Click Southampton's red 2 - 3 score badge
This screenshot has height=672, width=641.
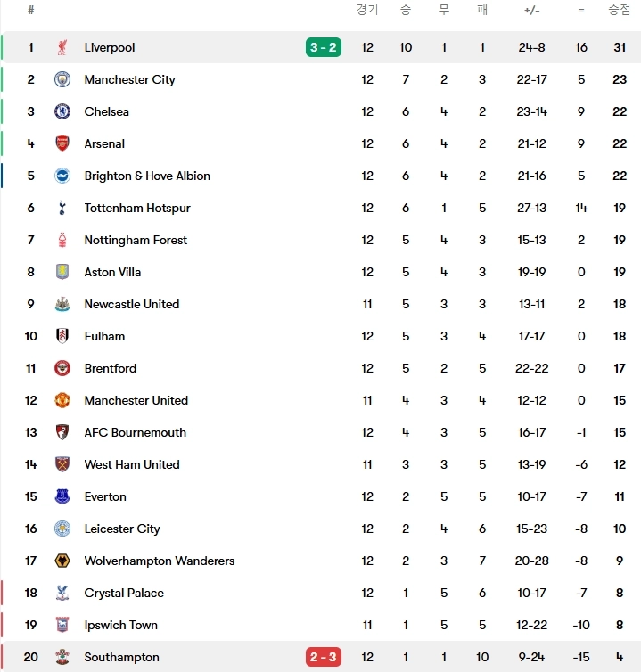(x=324, y=657)
